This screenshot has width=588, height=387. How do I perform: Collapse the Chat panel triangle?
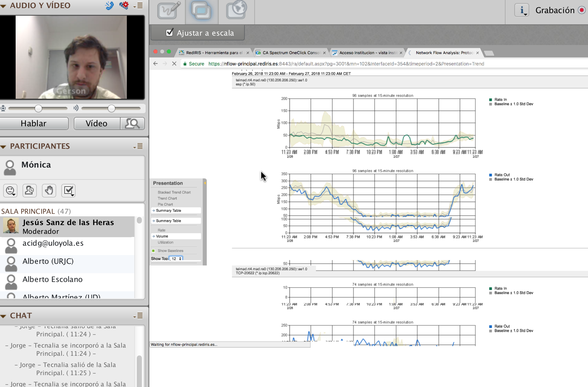click(3, 316)
